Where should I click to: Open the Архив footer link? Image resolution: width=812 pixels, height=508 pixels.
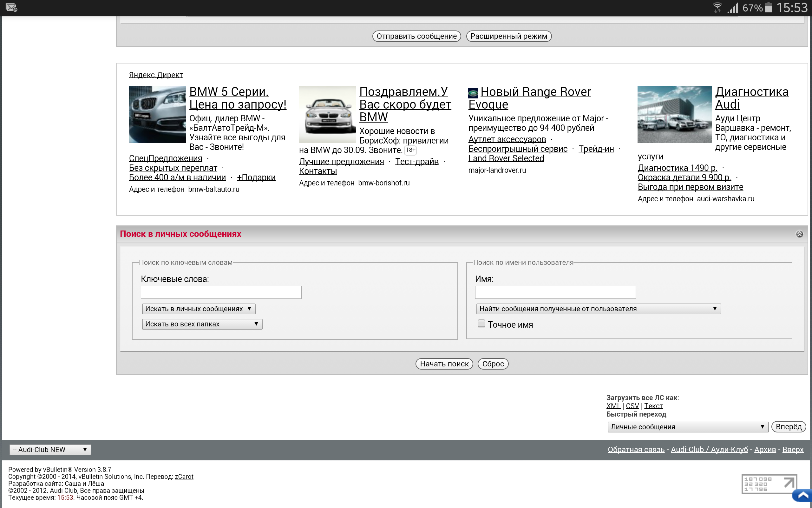[x=765, y=450]
